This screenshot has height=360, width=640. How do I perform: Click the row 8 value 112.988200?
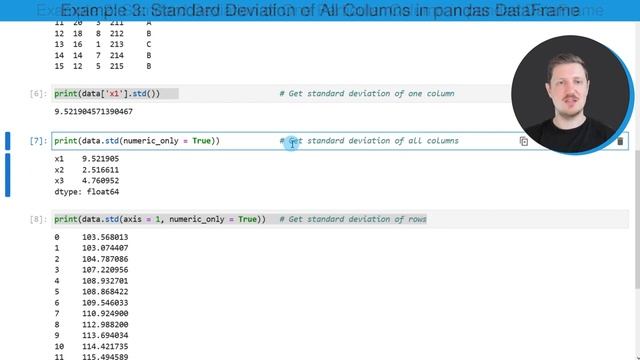105,324
